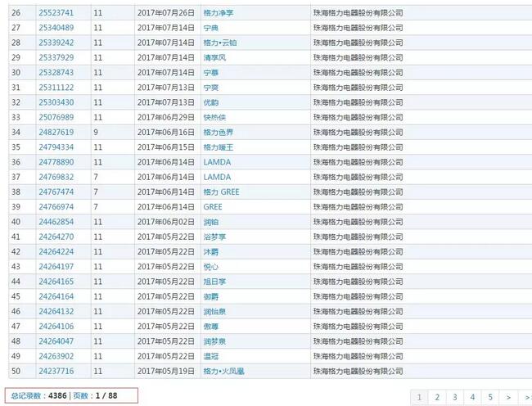The image size is (532, 406).
Task: Go to next page with > arrow
Action: tap(508, 397)
